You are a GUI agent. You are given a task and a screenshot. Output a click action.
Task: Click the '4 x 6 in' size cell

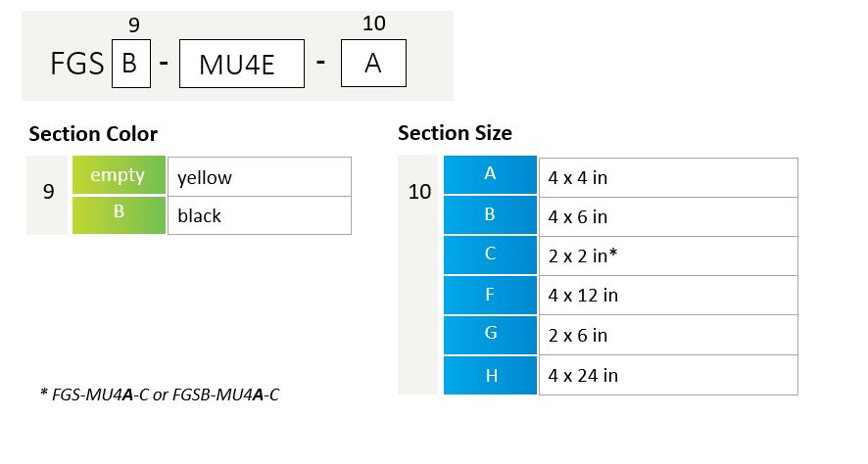(x=668, y=216)
